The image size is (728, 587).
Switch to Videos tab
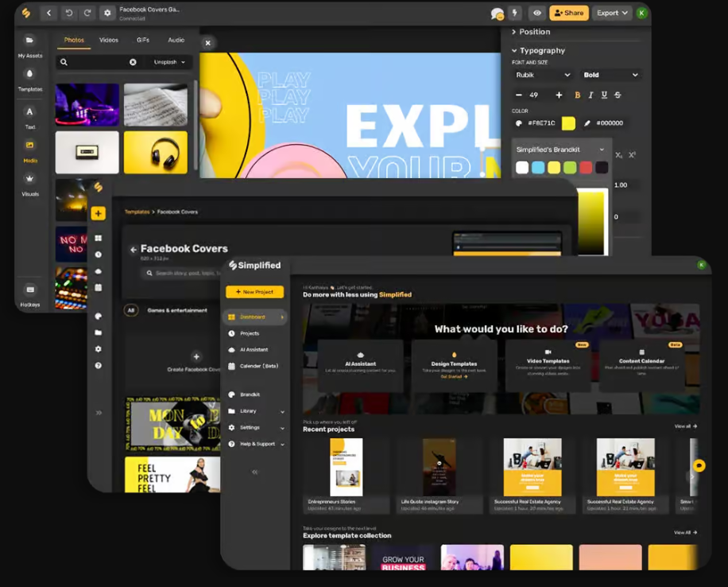click(109, 40)
